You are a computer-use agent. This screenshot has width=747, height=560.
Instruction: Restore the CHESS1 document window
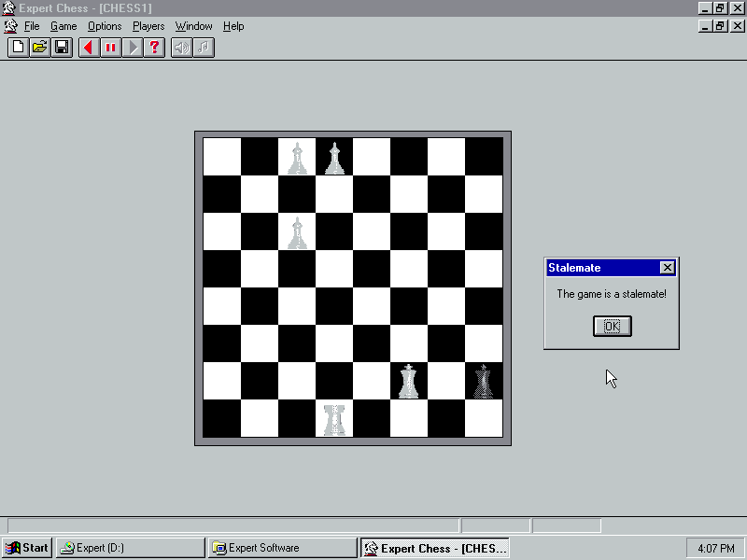click(720, 26)
